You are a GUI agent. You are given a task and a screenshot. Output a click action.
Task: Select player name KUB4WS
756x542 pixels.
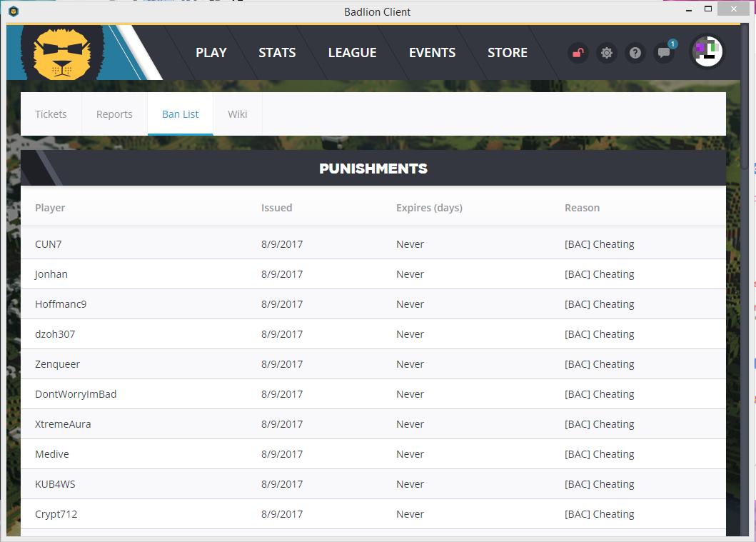pos(55,484)
